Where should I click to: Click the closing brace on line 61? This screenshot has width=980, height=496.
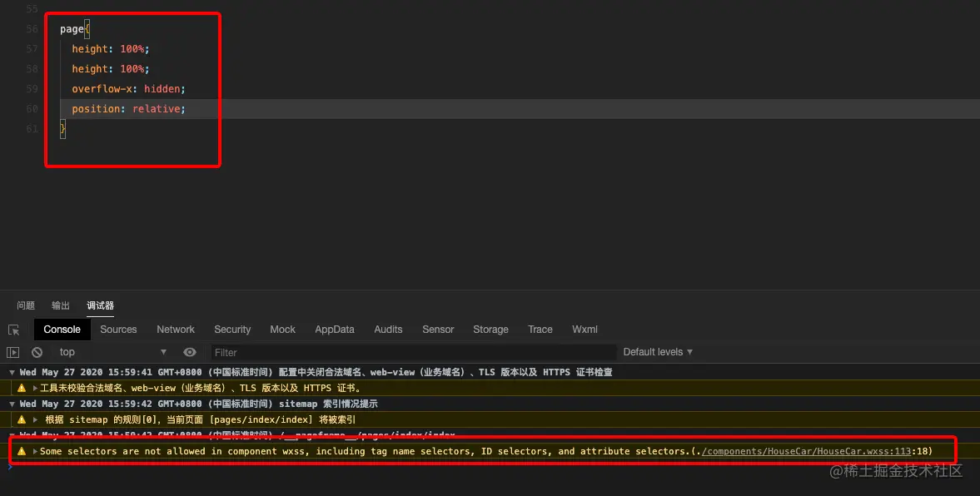click(62, 129)
